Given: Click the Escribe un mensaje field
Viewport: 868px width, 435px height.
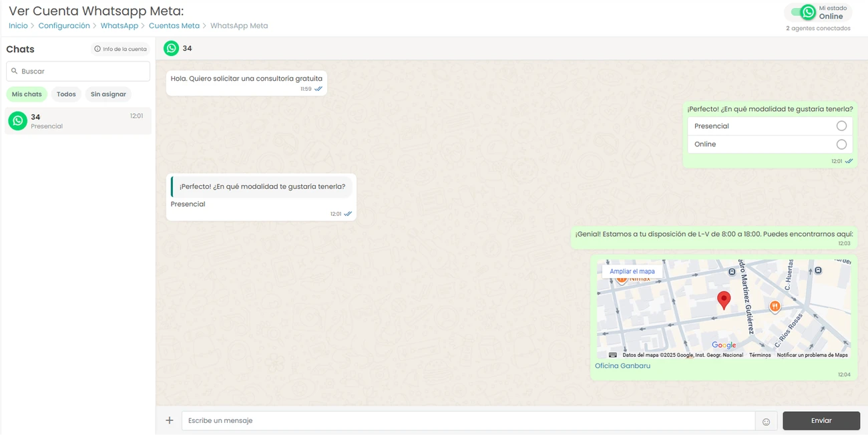Looking at the screenshot, I should coord(467,420).
